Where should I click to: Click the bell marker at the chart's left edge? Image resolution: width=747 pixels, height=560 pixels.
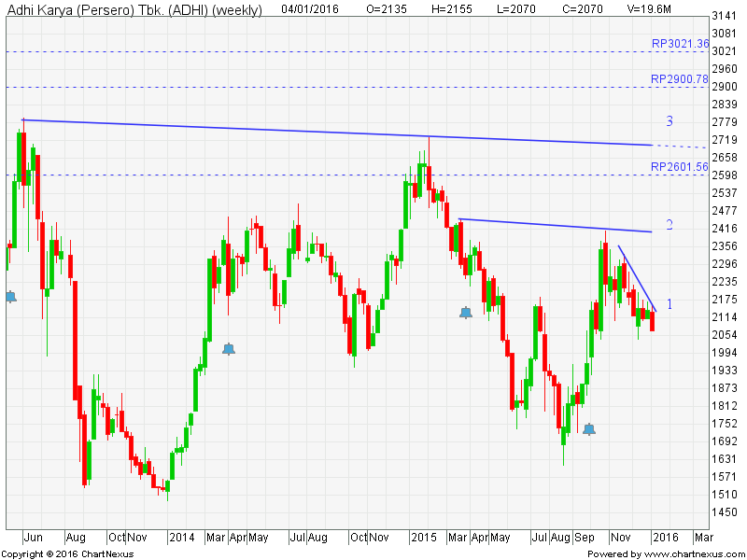click(x=10, y=296)
